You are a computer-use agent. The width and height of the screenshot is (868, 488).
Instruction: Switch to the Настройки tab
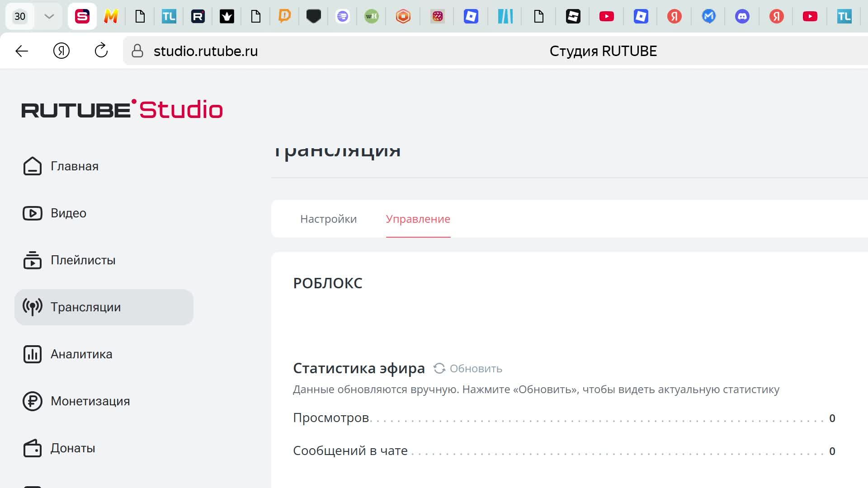point(328,219)
